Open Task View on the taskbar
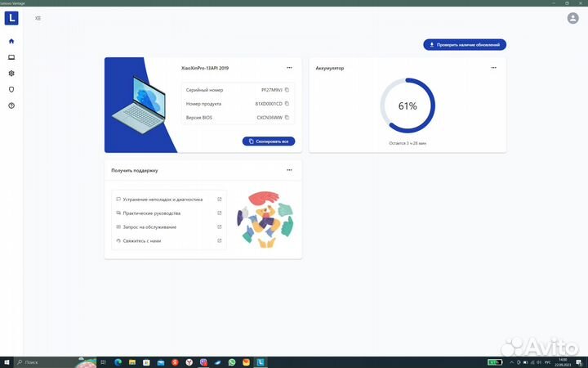This screenshot has width=588, height=368. point(104,362)
